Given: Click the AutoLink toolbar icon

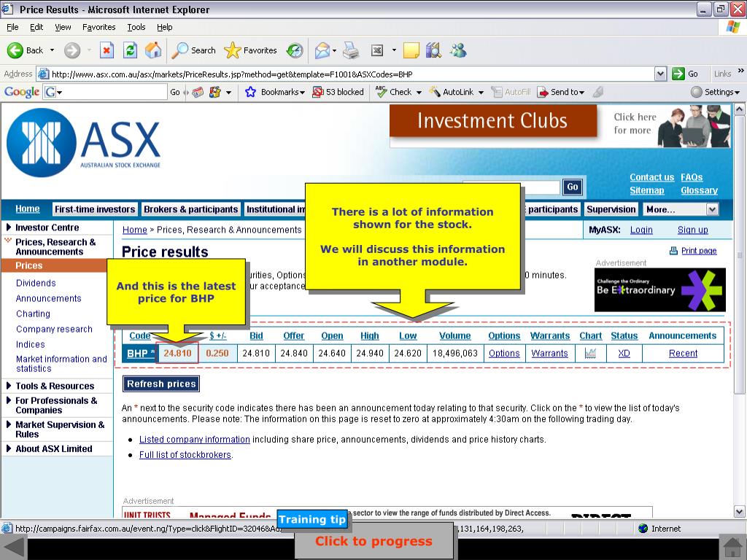Looking at the screenshot, I should click(435, 92).
